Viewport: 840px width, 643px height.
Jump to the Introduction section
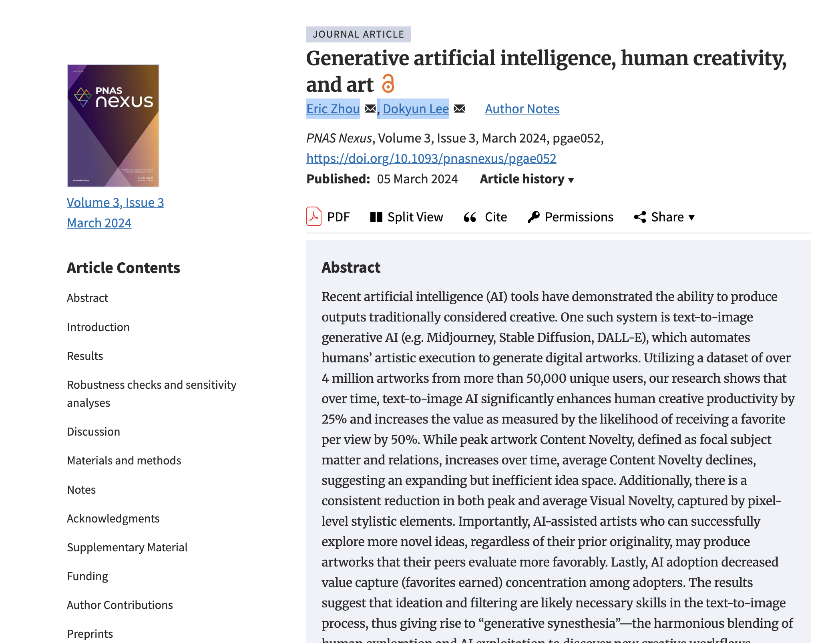[x=98, y=327]
